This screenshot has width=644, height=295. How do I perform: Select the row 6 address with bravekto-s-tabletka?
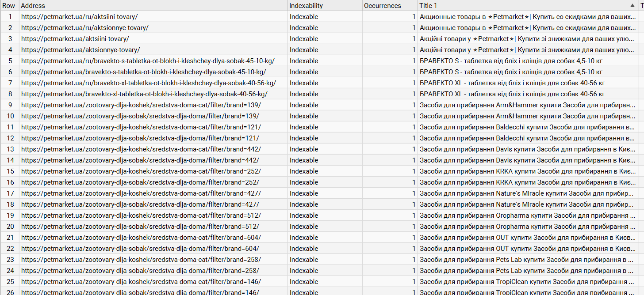tap(143, 72)
